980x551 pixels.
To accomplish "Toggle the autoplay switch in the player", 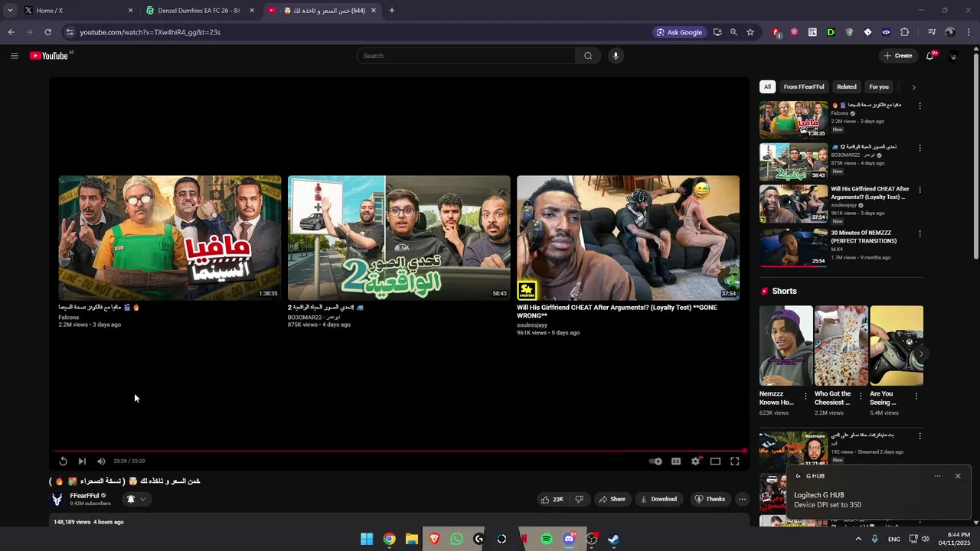I will [655, 461].
